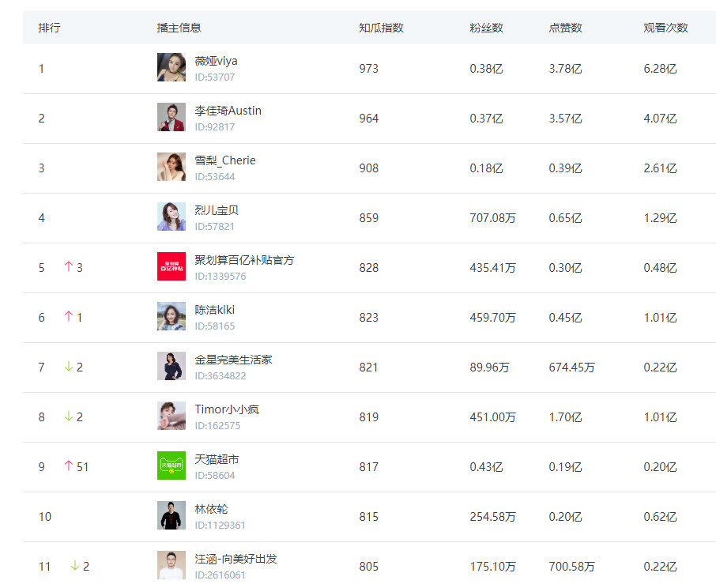
Task: Open the Timor小小疯 streamer name link
Action: [227, 409]
